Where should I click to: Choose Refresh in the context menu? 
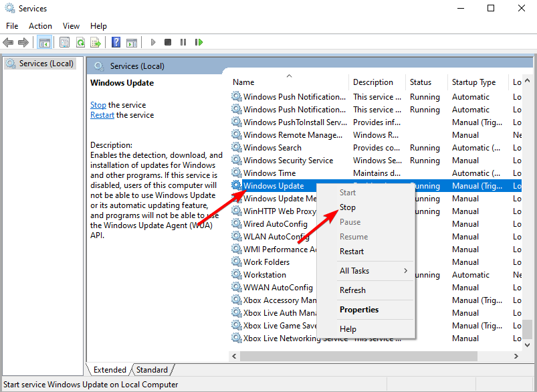pos(366,290)
